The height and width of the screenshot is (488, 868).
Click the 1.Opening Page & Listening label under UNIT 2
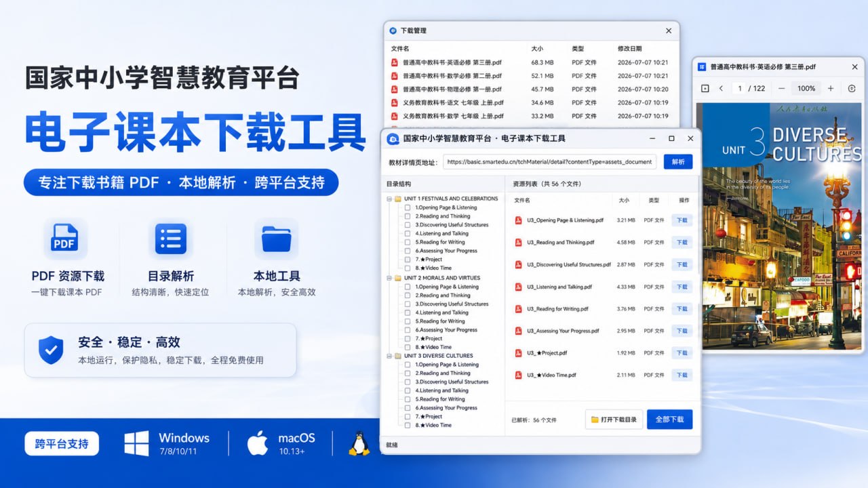pyautogui.click(x=447, y=287)
